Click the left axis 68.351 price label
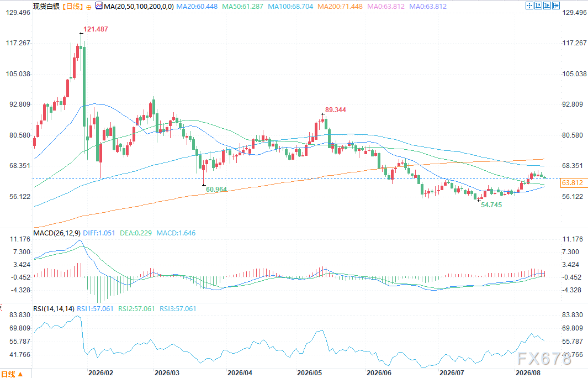 tap(20, 166)
